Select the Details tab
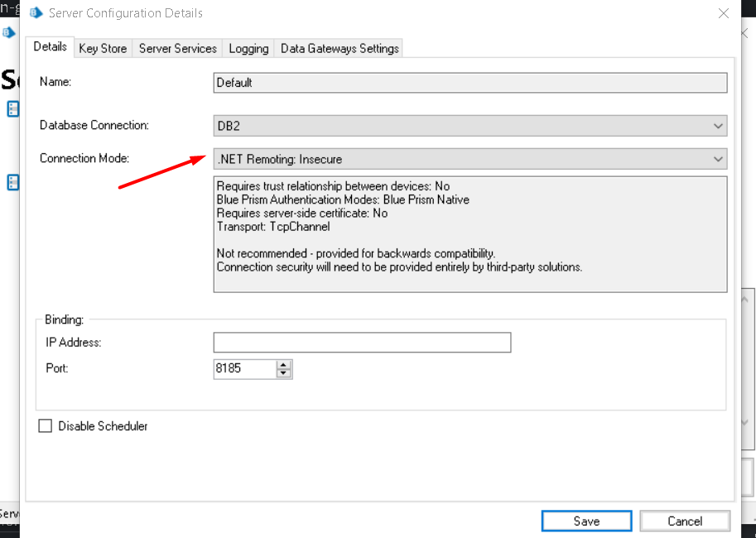The image size is (756, 538). pyautogui.click(x=50, y=46)
